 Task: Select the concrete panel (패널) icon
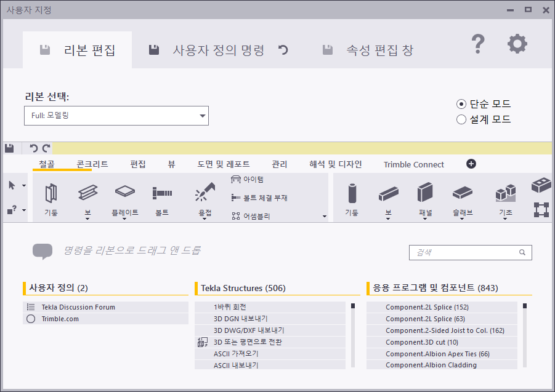425,193
